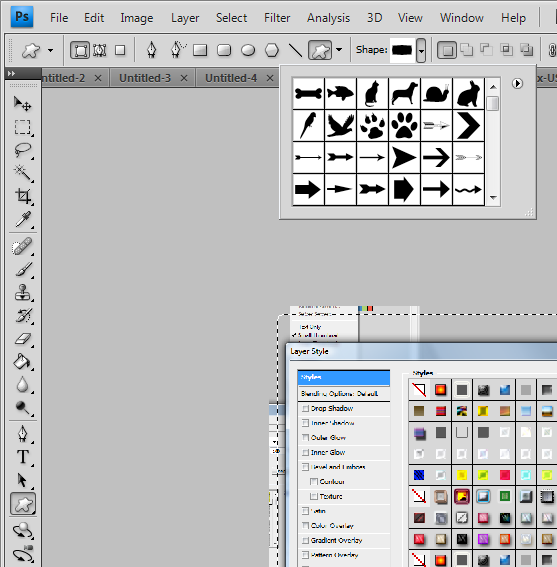Select the bone custom shape
This screenshot has height=567, width=557.
coord(309,93)
